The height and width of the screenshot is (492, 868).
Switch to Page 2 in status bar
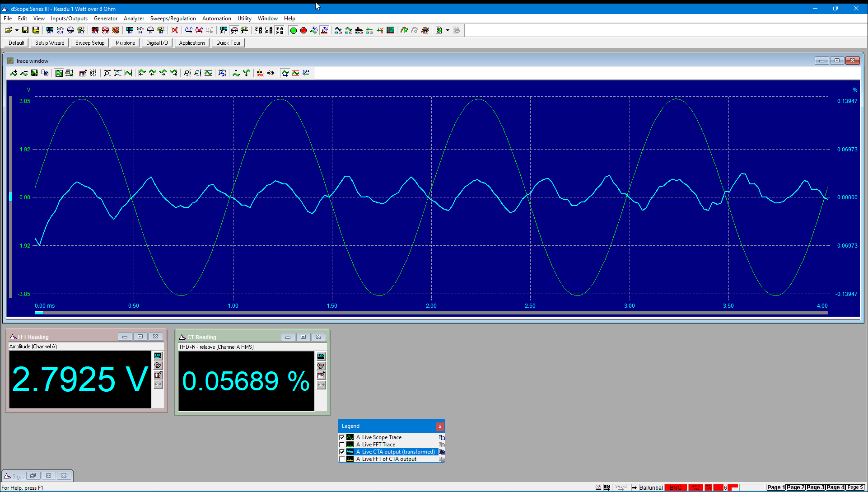click(795, 487)
